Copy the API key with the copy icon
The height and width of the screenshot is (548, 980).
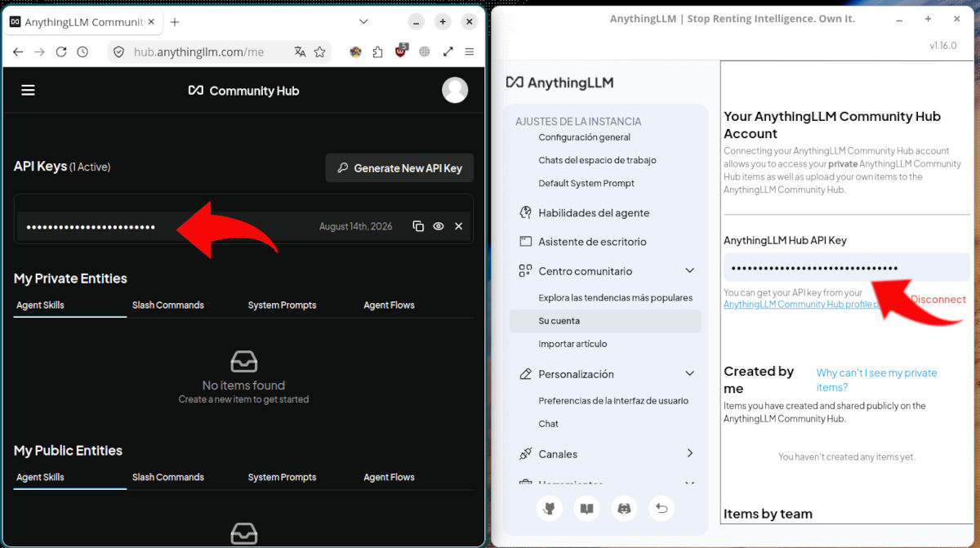pos(418,226)
